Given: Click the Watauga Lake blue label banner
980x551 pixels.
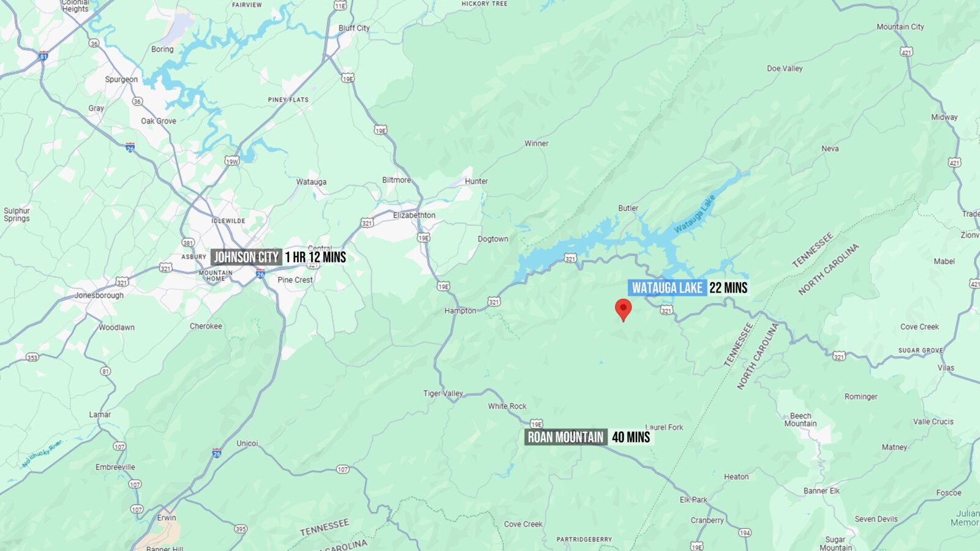Looking at the screenshot, I should pyautogui.click(x=667, y=288).
